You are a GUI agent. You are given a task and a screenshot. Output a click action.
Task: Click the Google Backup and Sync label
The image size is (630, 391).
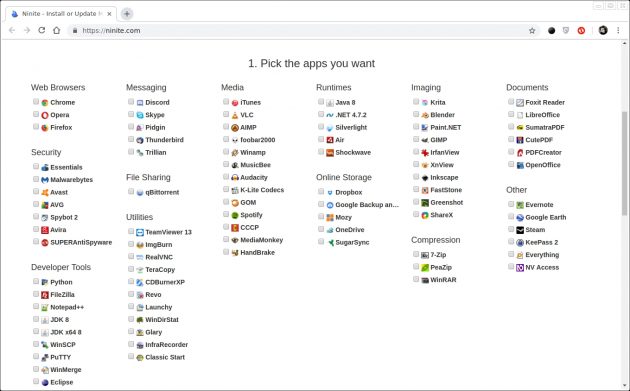[x=367, y=205]
